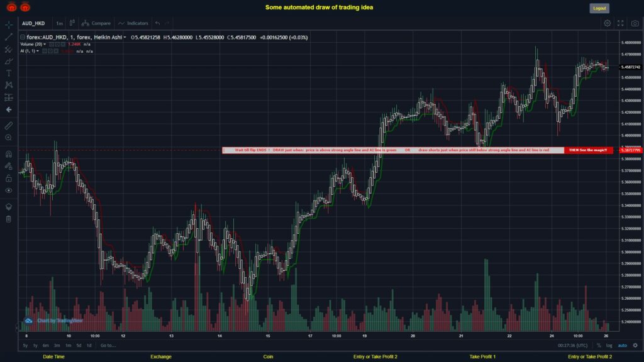Set the range to 1y
The width and height of the screenshot is (644, 362).
point(35,346)
